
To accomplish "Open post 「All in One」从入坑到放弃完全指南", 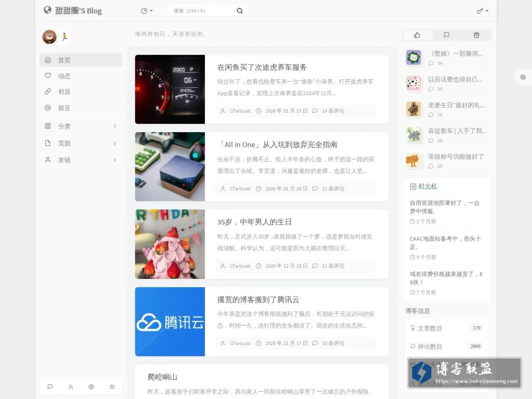I will coord(277,145).
